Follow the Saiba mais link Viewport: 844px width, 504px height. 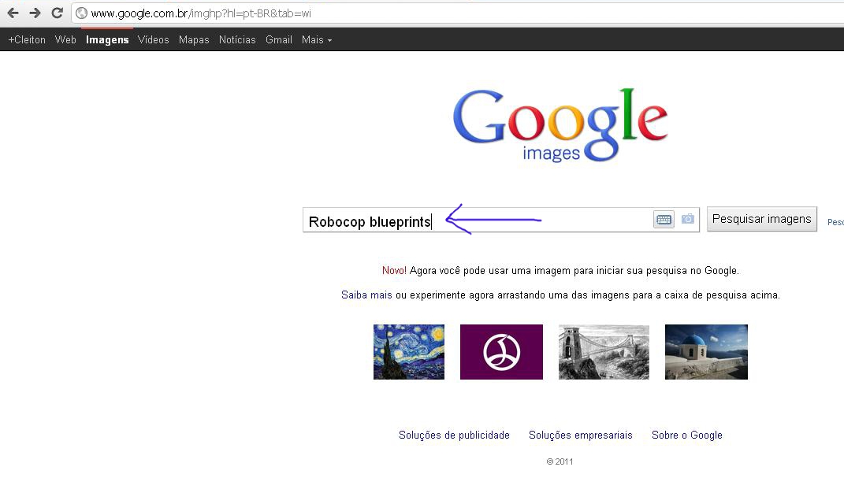pyautogui.click(x=366, y=295)
